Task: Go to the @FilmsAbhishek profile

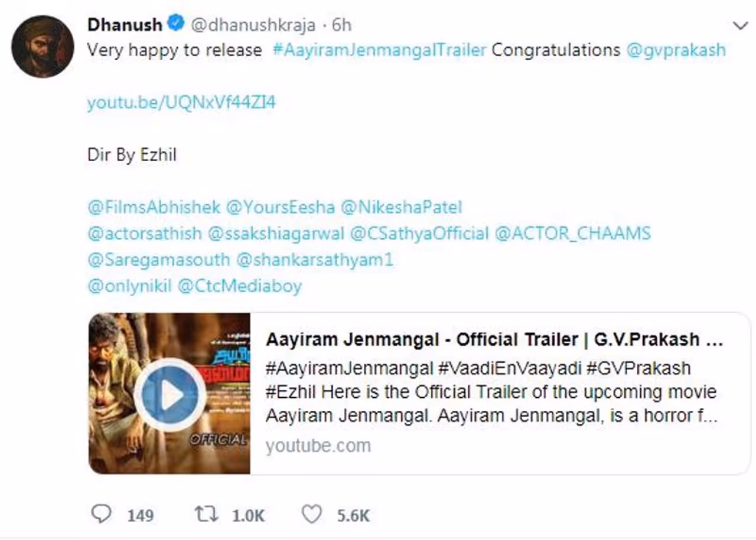Action: 154,207
